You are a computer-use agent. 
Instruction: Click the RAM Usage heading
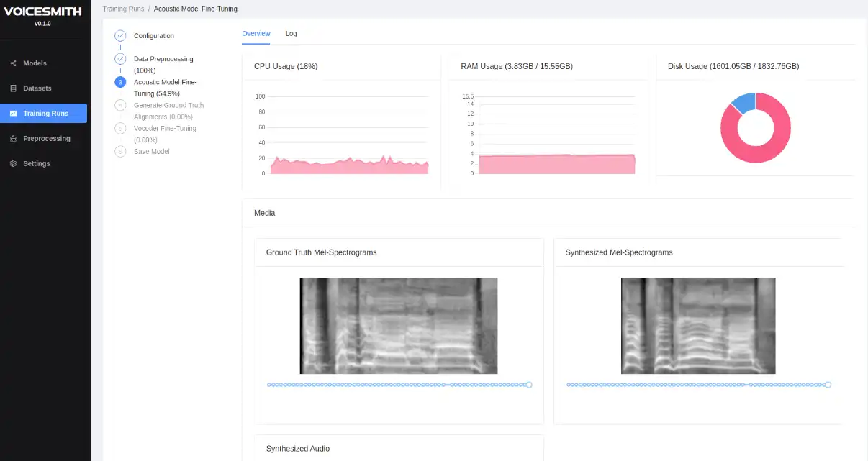(517, 66)
